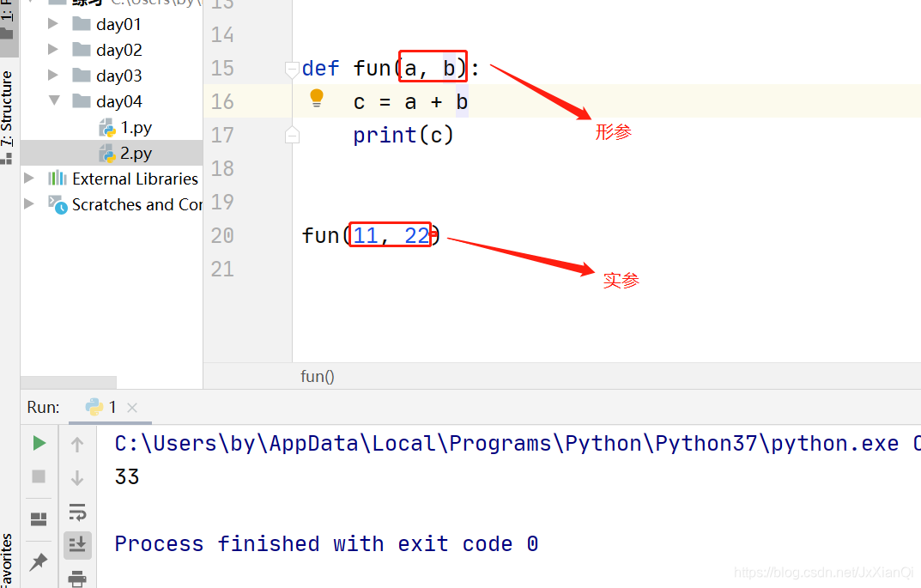Select the day01 folder
Screen dimensions: 921x588
pyautogui.click(x=118, y=24)
